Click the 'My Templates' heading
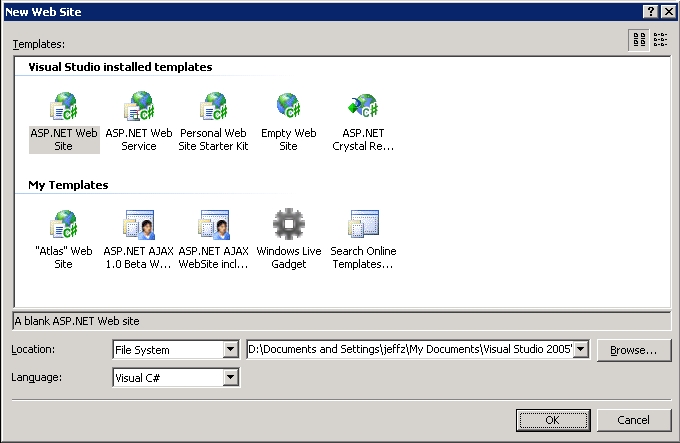 (x=69, y=185)
